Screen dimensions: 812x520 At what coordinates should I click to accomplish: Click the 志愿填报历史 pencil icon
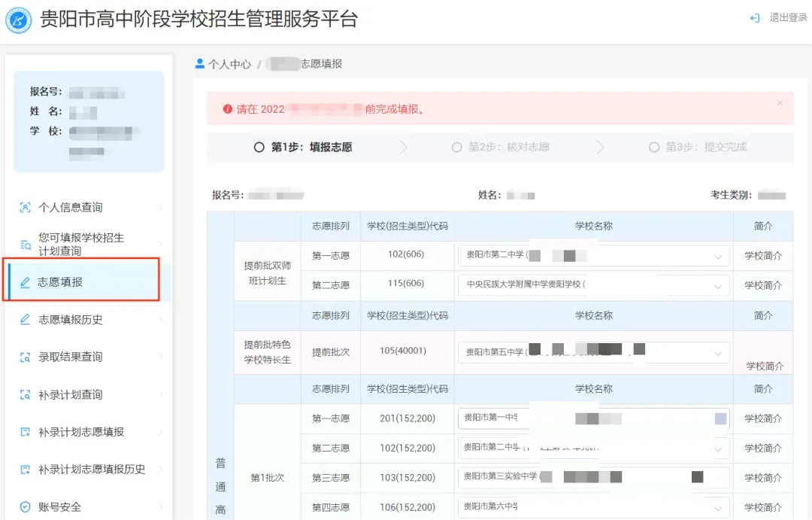(26, 318)
